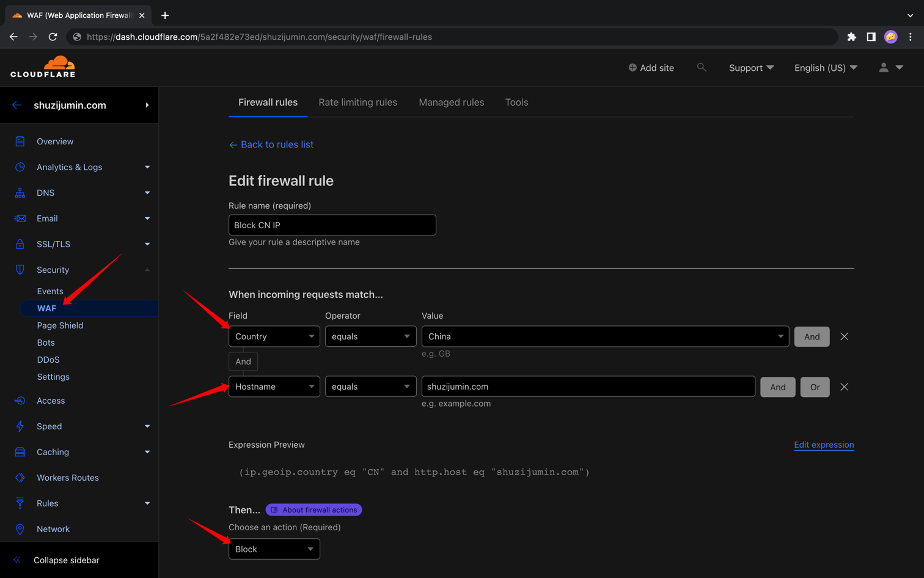Open Settings under Security
Image resolution: width=924 pixels, height=578 pixels.
click(53, 377)
